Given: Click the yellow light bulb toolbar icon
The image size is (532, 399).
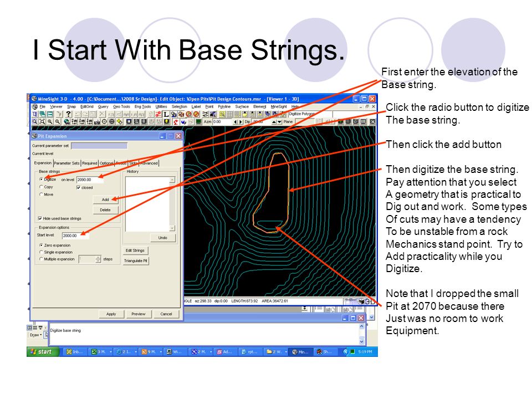Looking at the screenshot, I should (166, 122).
